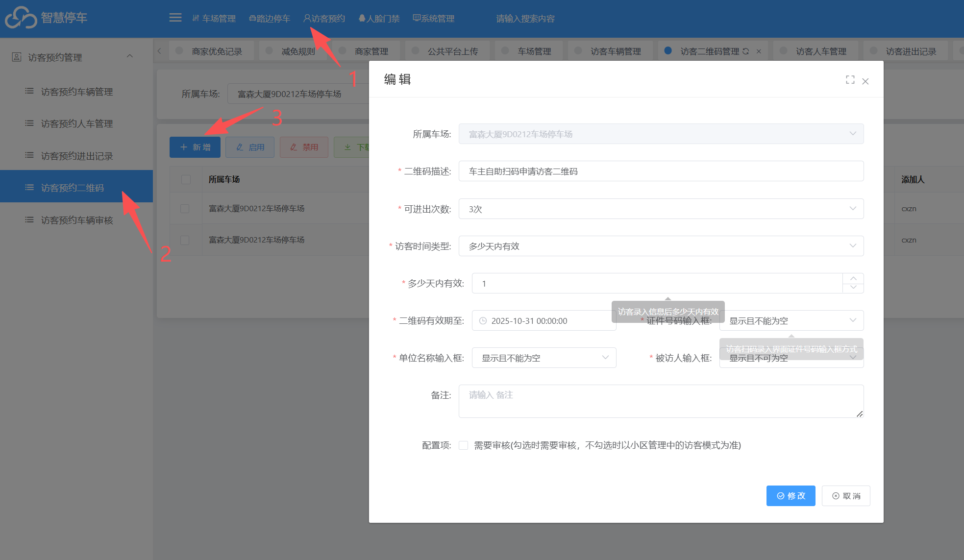Open the 系统管理 top menu

(x=434, y=18)
